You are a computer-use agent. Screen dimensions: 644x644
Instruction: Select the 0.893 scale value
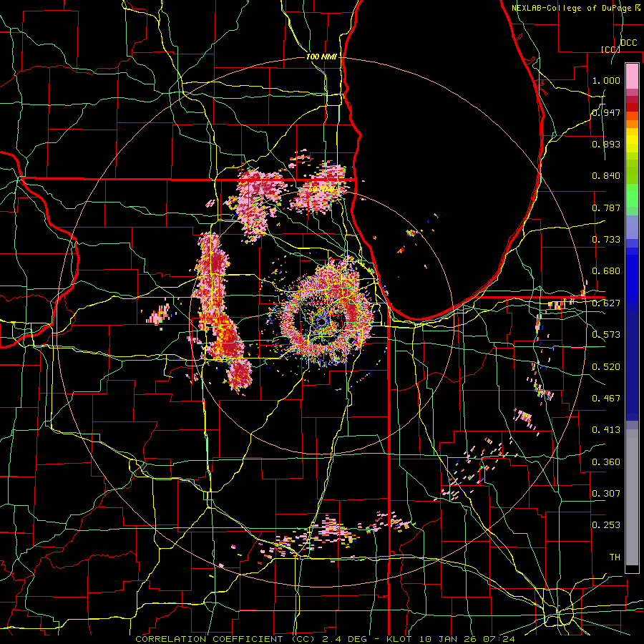click(606, 144)
